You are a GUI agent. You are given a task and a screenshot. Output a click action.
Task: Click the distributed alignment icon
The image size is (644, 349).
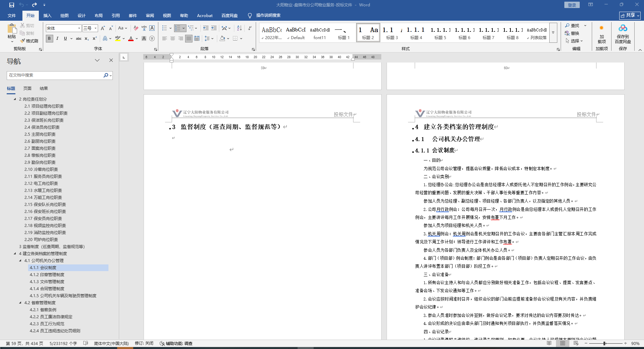[x=197, y=38]
